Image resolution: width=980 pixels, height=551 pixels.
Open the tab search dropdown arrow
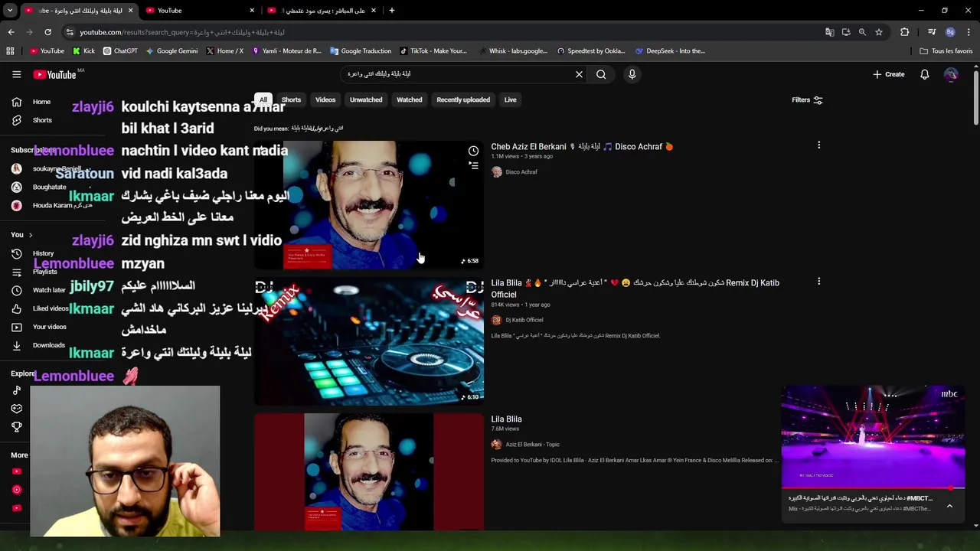(x=11, y=11)
